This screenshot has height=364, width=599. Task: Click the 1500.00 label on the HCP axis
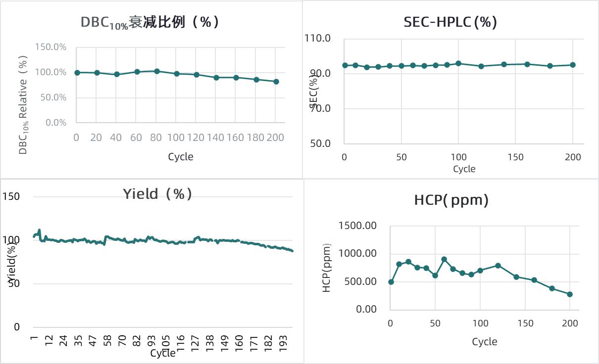(x=358, y=226)
